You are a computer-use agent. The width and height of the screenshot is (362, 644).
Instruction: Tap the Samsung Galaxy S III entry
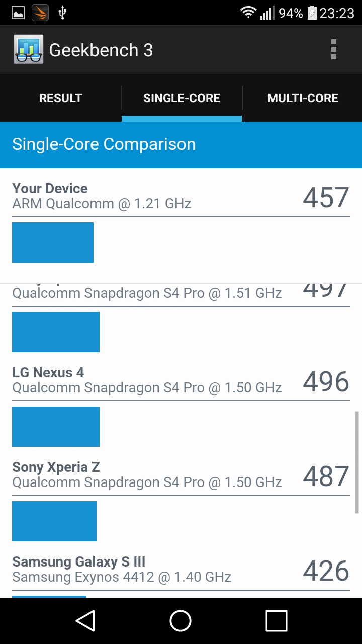122,570
